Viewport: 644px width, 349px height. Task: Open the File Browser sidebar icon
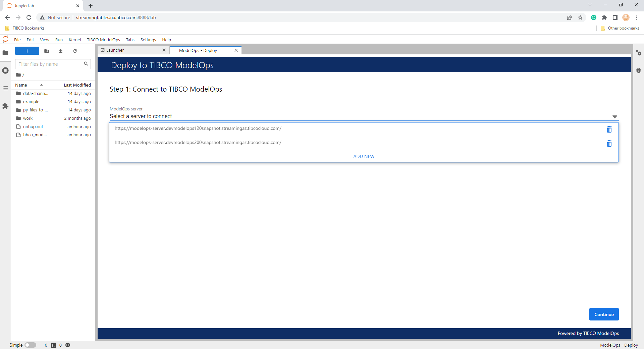tap(5, 53)
